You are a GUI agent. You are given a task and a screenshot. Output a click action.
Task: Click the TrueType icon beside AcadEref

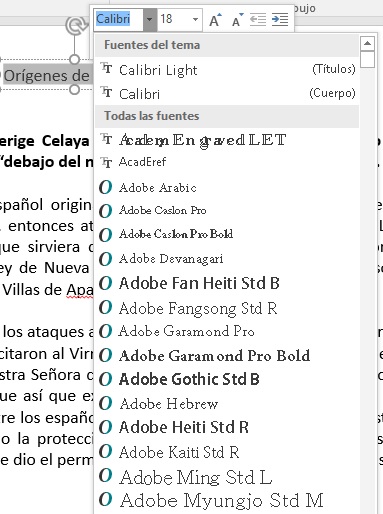[106, 162]
